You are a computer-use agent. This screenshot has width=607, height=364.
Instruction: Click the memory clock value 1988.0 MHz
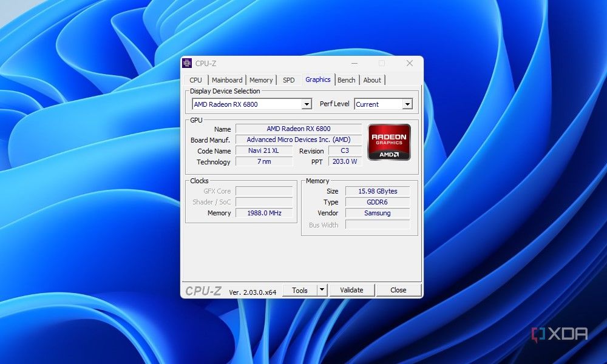264,213
